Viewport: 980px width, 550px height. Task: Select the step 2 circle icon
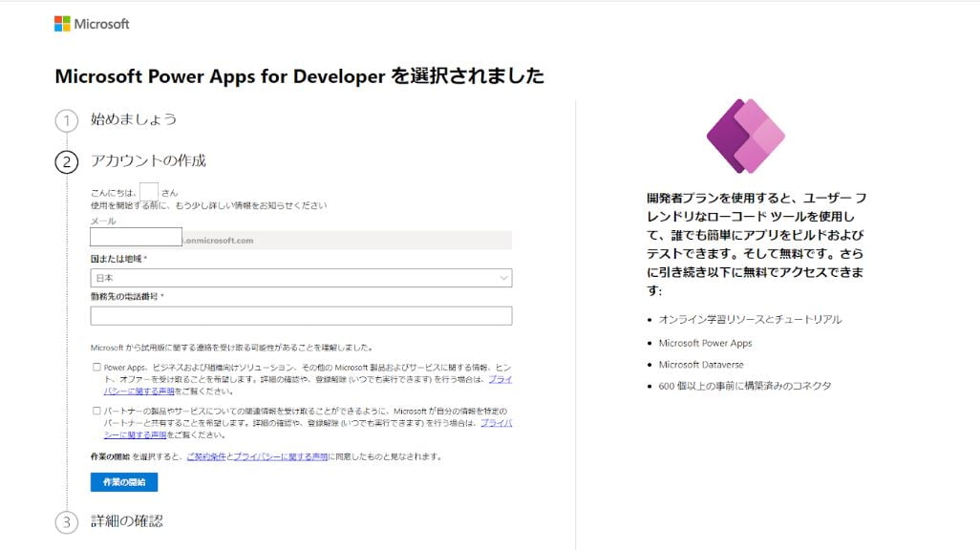66,162
